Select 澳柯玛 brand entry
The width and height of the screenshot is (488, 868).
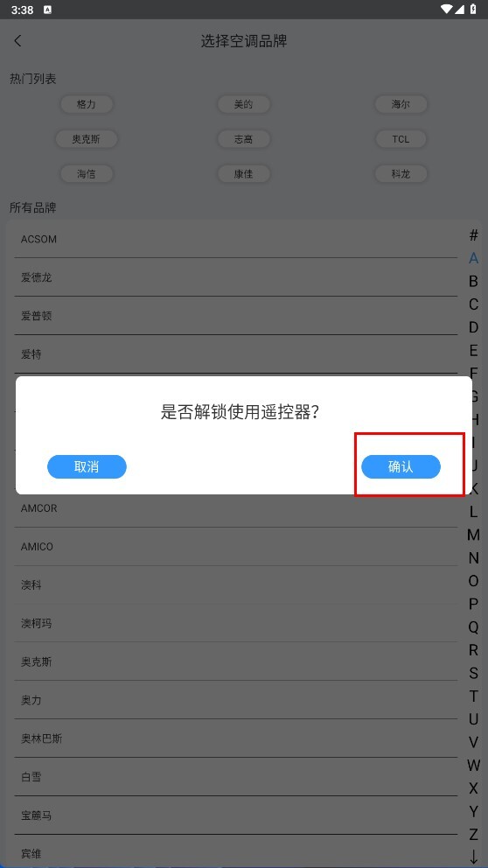pos(236,623)
